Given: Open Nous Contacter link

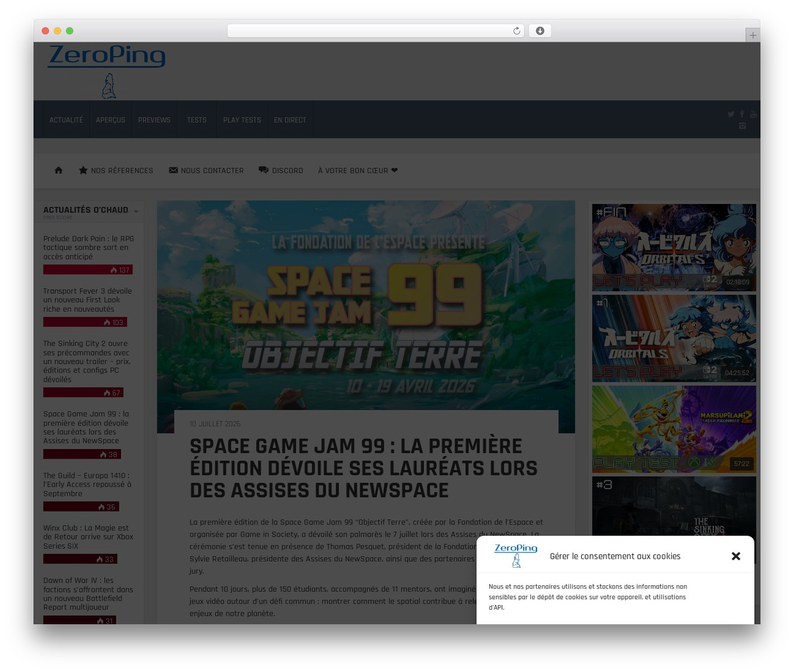Looking at the screenshot, I should [x=206, y=170].
